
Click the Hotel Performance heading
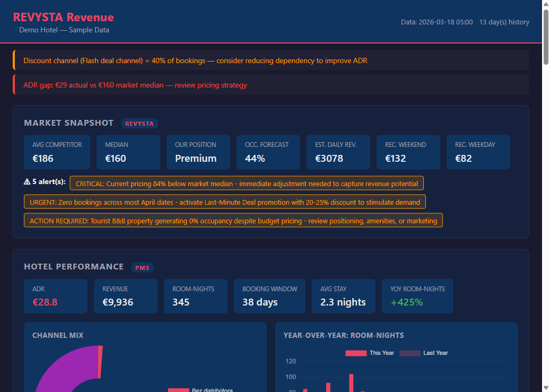[74, 267]
